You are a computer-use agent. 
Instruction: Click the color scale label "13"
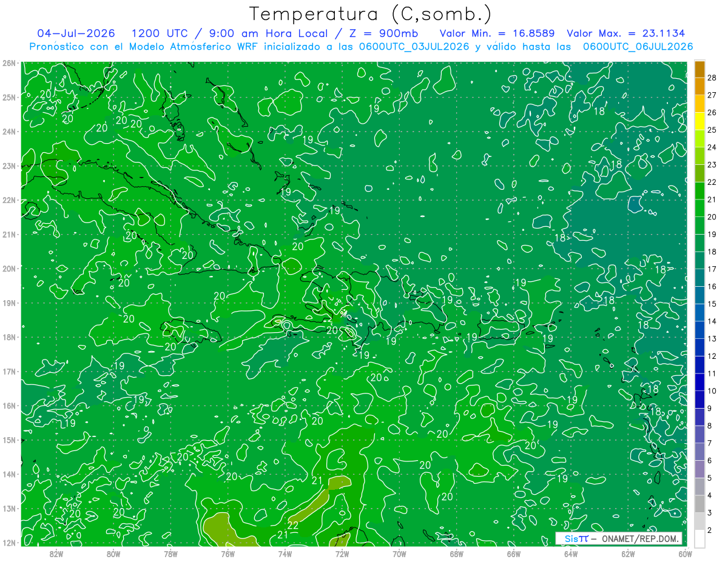point(712,338)
